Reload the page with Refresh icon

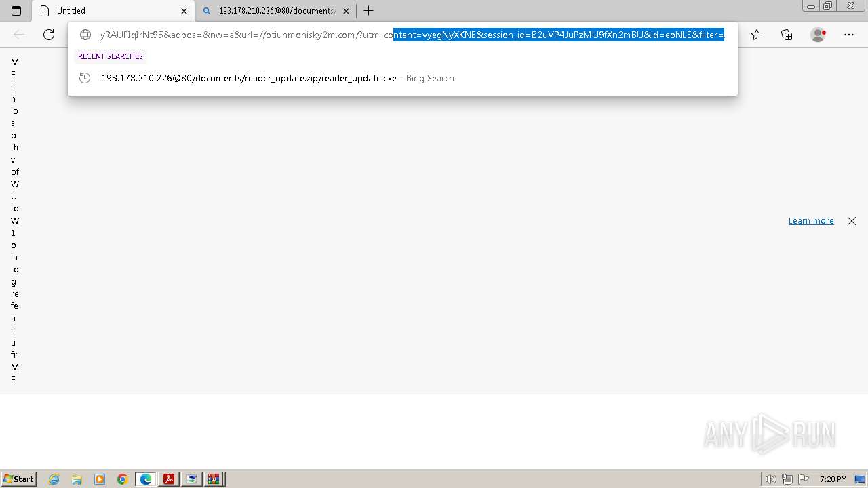point(49,35)
